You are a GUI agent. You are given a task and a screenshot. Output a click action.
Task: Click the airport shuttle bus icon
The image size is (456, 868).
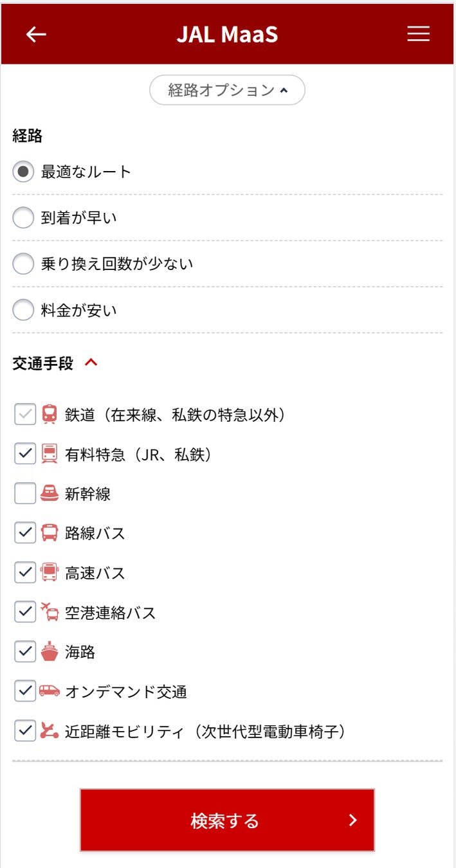coord(50,612)
